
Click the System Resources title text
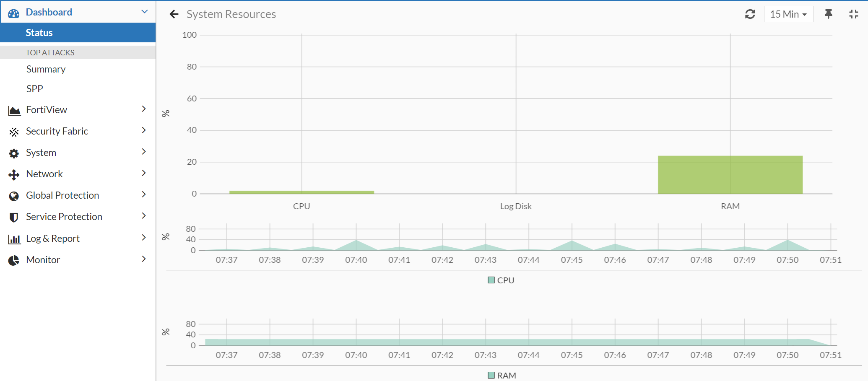[231, 14]
